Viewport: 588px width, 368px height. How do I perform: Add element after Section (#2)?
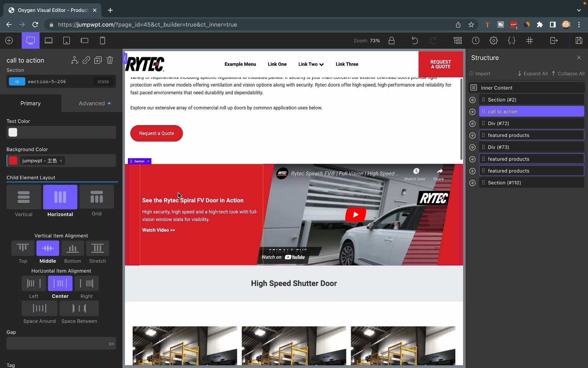[472, 100]
